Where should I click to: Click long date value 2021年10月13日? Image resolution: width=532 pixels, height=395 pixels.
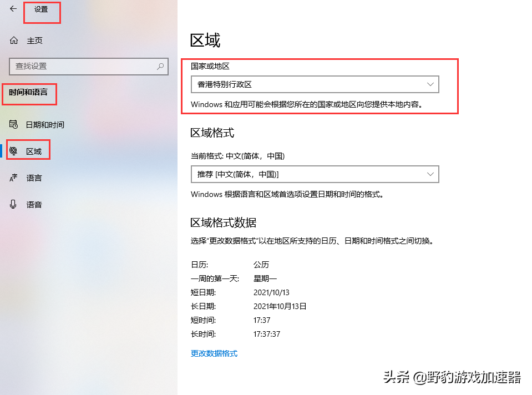tap(280, 306)
